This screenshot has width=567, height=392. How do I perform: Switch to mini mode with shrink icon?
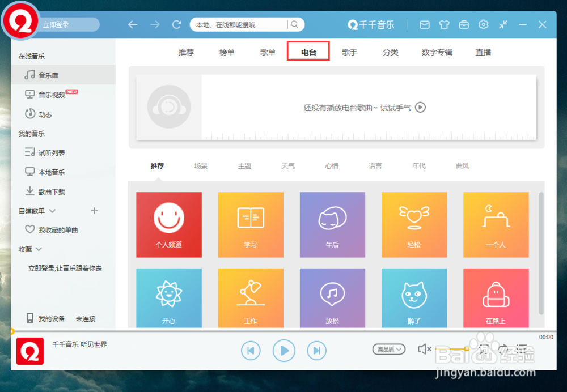click(x=502, y=24)
